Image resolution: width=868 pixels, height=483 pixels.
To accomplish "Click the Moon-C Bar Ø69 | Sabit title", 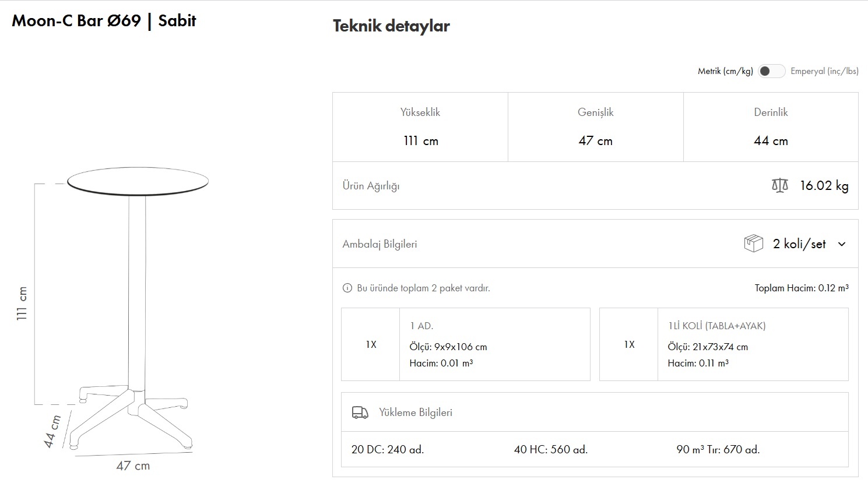I will [x=104, y=21].
